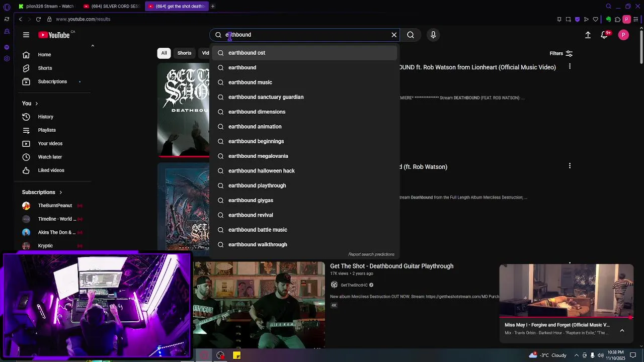Choose the "earthbound music" suggestion
The width and height of the screenshot is (644, 362).
[x=304, y=82]
